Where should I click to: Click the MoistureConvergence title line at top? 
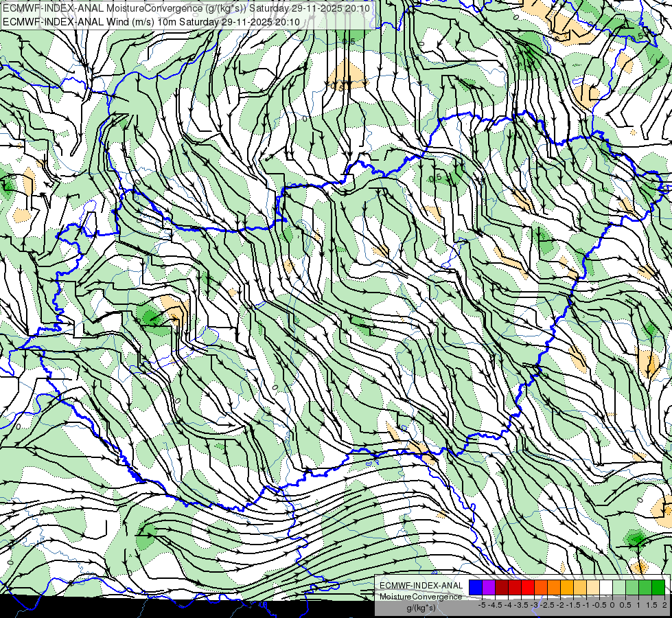(x=186, y=8)
